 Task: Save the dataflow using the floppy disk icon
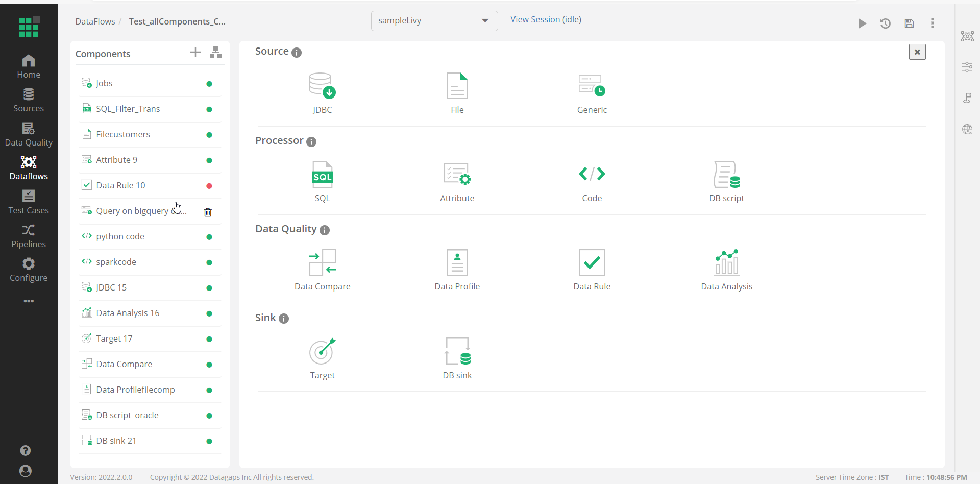[909, 23]
